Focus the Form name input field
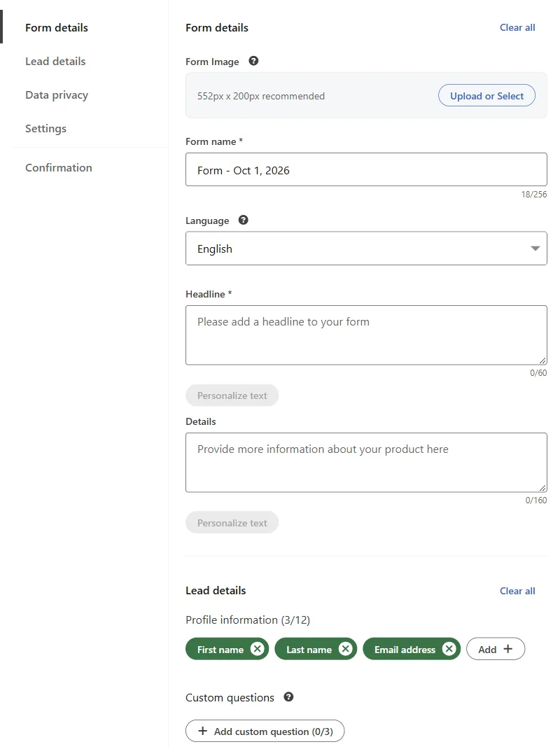 366,169
